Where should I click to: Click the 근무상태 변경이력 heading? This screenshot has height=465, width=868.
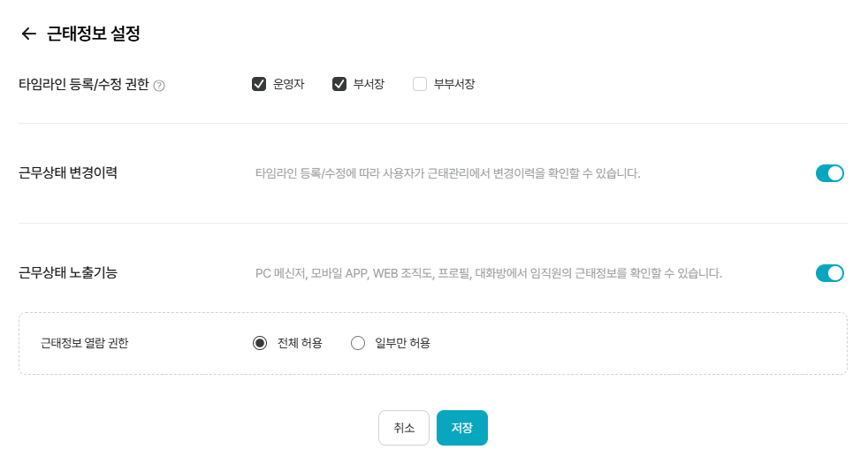click(x=68, y=172)
